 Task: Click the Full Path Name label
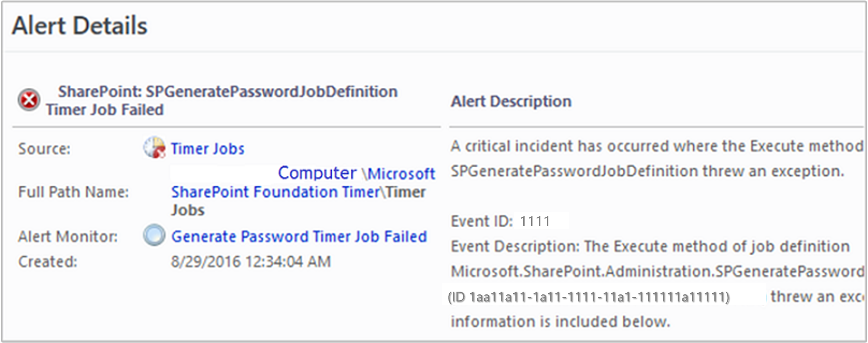point(74,192)
